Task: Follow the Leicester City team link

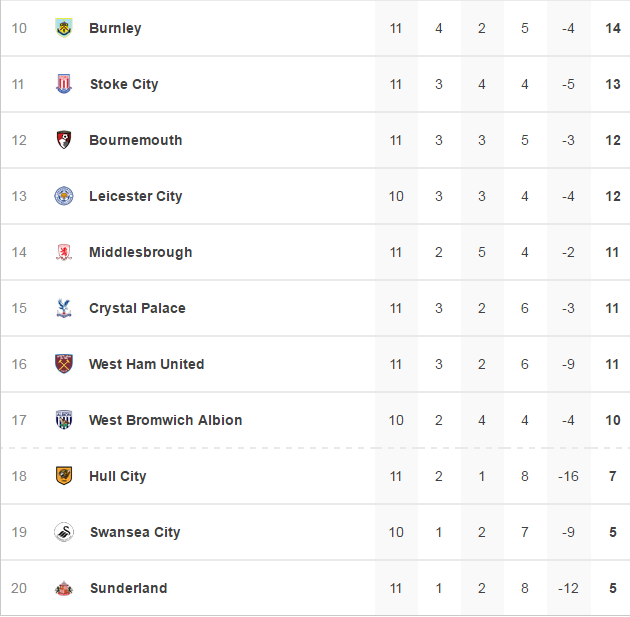Action: click(136, 196)
